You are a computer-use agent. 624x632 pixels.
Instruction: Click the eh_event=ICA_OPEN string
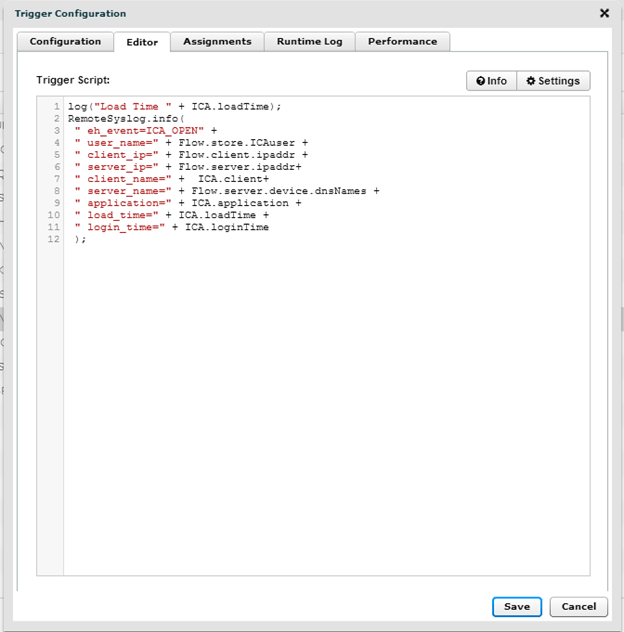tap(143, 130)
